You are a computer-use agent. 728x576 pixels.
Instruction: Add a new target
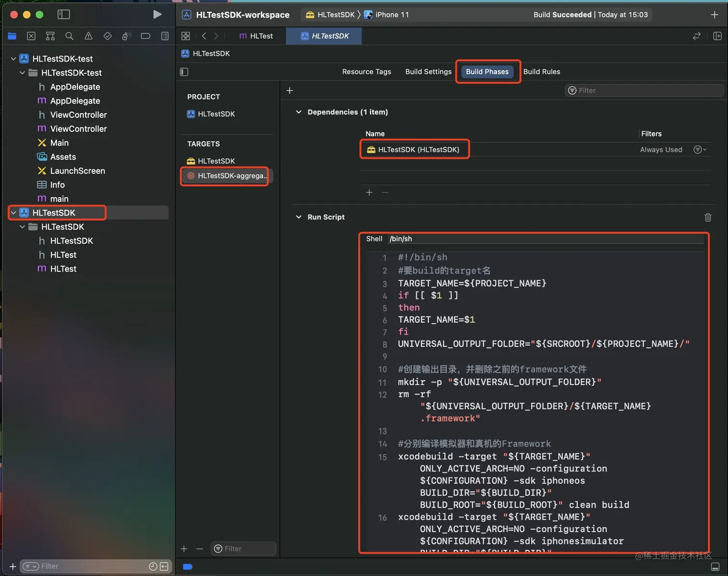pyautogui.click(x=184, y=549)
